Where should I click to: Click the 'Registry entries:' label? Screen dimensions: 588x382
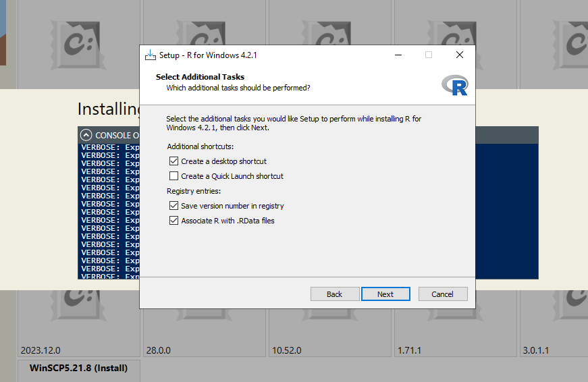click(194, 191)
